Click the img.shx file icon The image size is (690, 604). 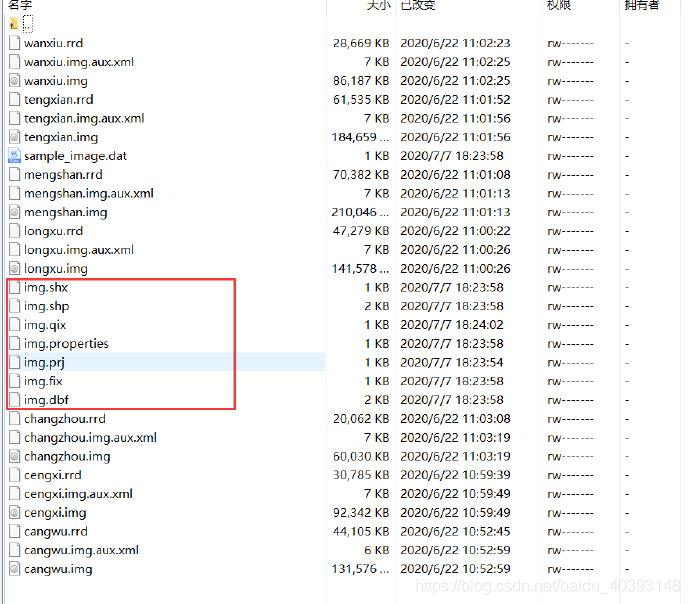pos(15,288)
